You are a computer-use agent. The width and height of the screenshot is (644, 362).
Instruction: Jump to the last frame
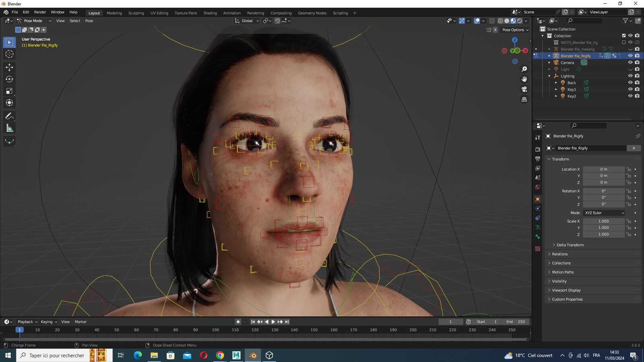(287, 322)
